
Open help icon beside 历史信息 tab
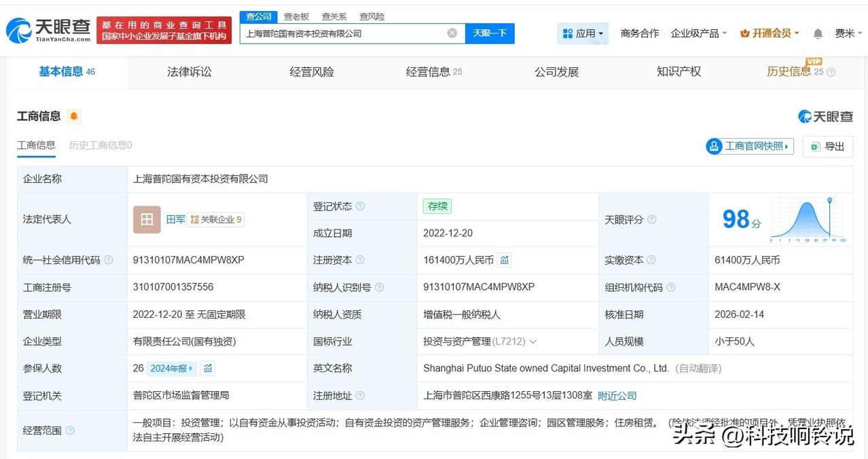pos(831,72)
